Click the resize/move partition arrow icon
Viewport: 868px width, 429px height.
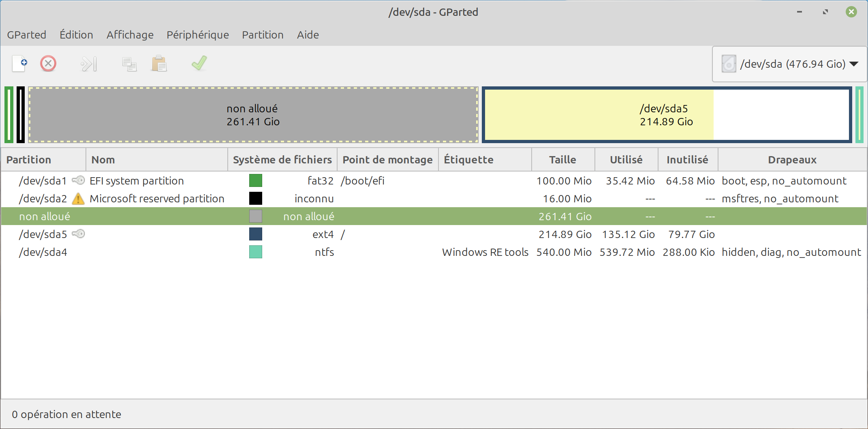pyautogui.click(x=89, y=64)
